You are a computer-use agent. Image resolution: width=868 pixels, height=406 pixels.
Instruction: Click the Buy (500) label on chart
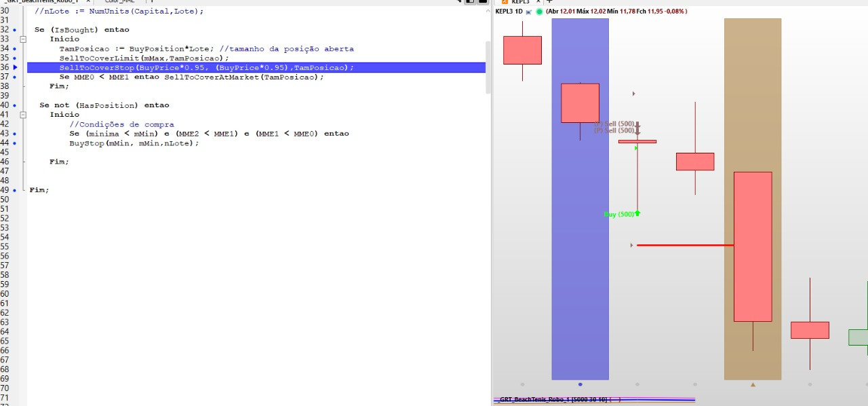pyautogui.click(x=618, y=215)
